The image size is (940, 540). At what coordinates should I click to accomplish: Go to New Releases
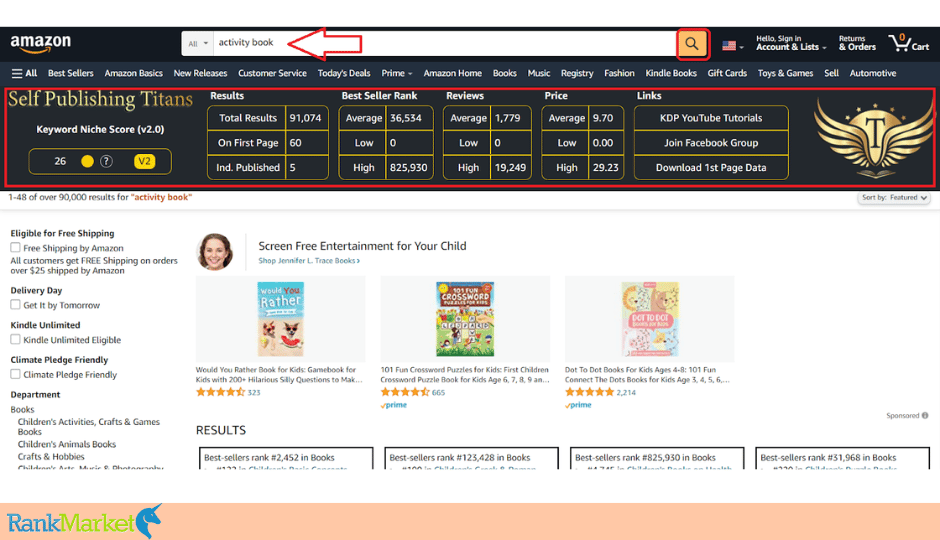pos(200,73)
